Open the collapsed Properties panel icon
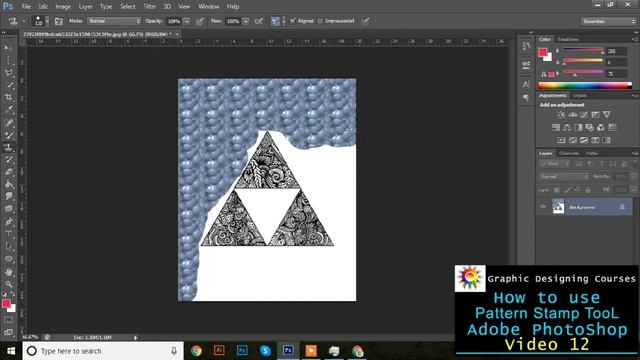This screenshot has height=360, width=640. (x=526, y=65)
